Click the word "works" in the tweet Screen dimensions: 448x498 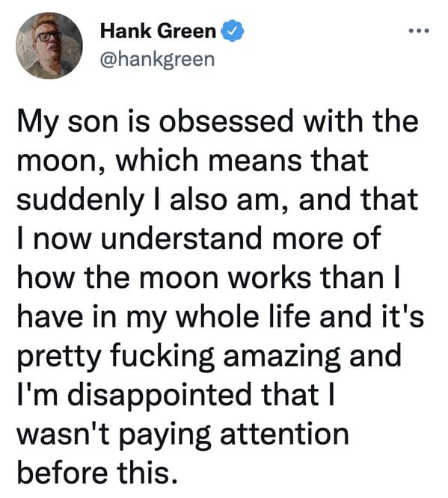[270, 277]
